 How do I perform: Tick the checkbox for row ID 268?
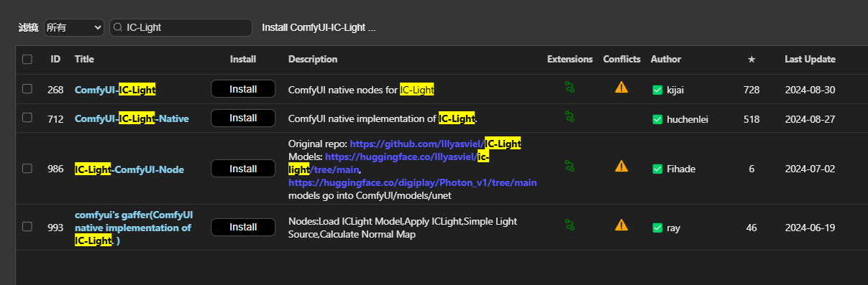[27, 89]
